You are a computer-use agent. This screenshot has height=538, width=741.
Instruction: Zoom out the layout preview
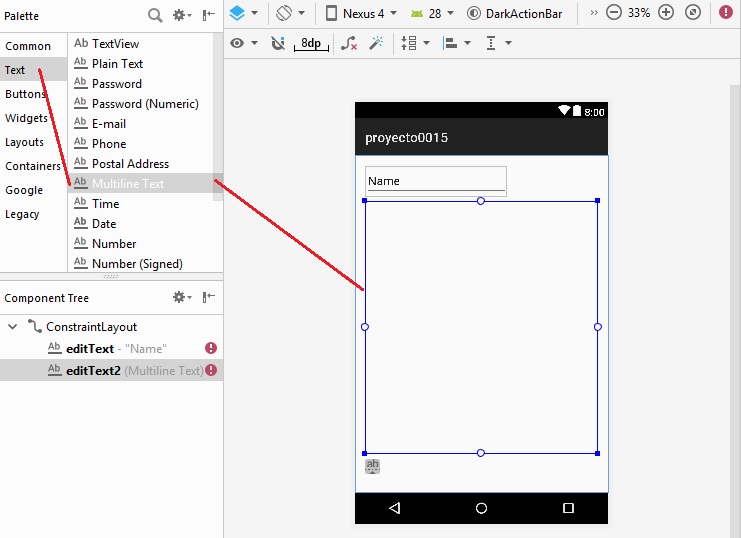[614, 13]
